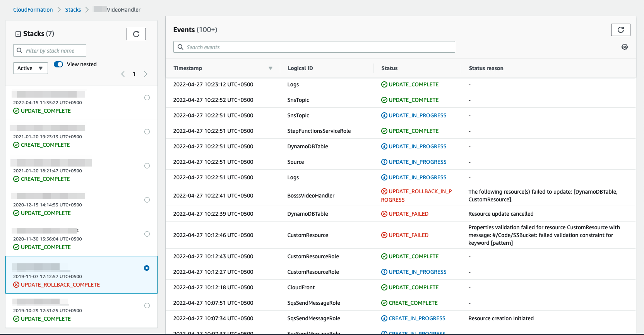Click 'Properties validation failed' status reason
The height and width of the screenshot is (335, 644).
tap(544, 235)
